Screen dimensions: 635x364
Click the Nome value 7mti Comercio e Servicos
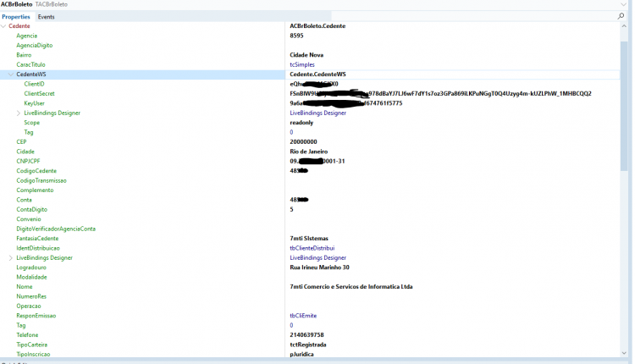[x=351, y=287]
